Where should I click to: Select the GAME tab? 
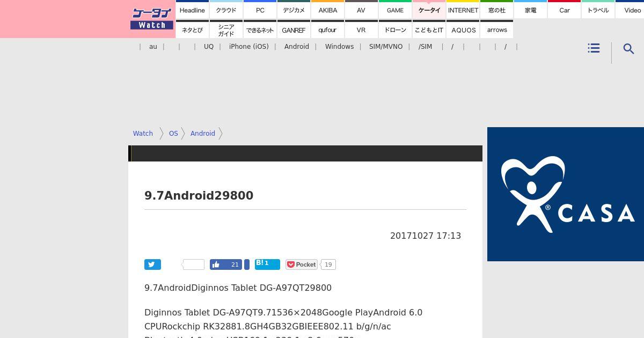click(x=395, y=10)
